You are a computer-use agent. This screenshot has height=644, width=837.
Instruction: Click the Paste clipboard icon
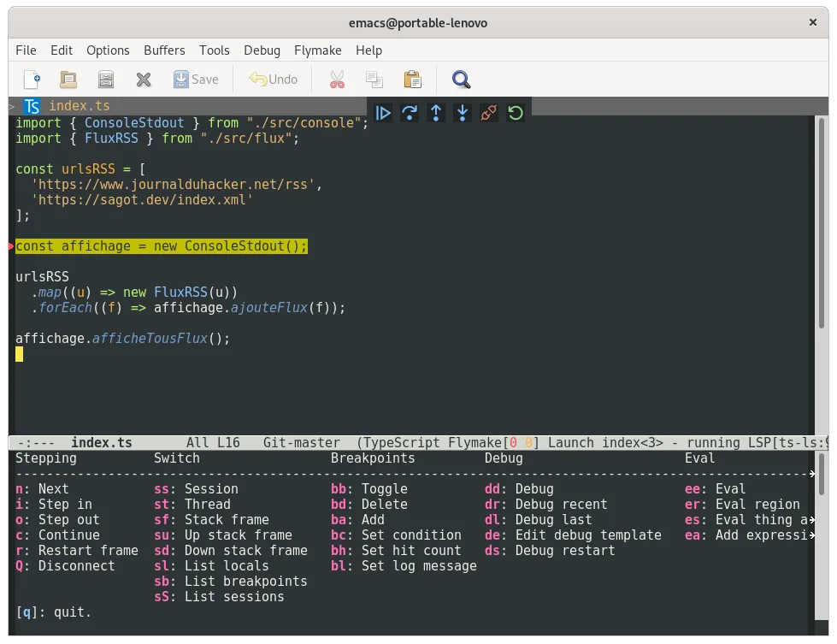(412, 79)
